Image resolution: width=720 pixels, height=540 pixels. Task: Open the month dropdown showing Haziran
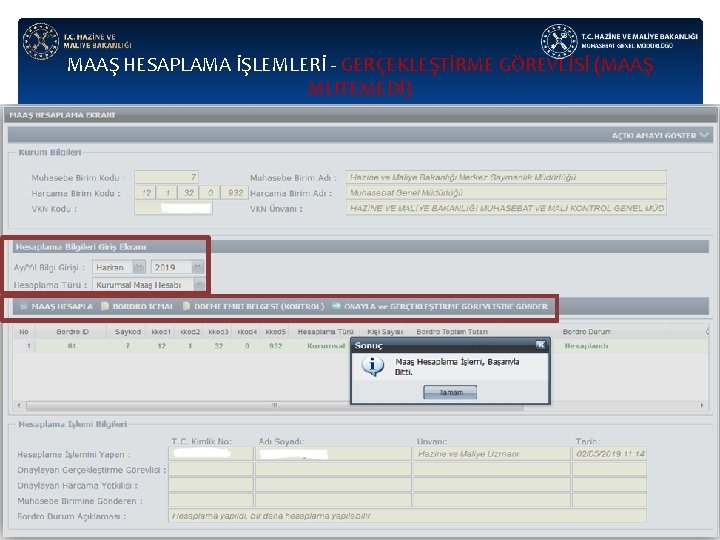139,267
